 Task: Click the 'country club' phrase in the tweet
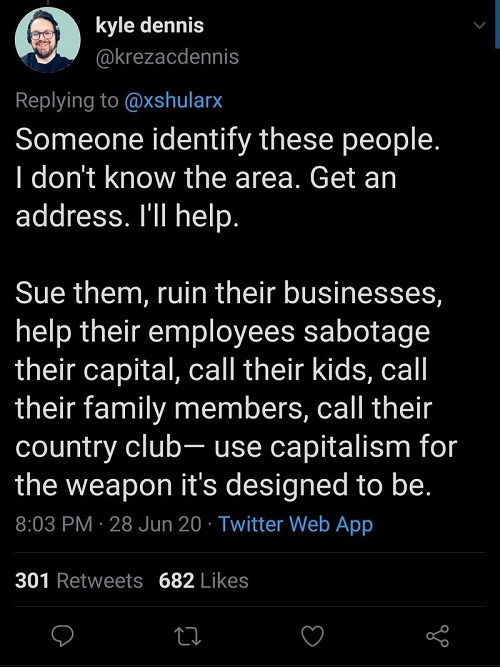[x=98, y=448]
